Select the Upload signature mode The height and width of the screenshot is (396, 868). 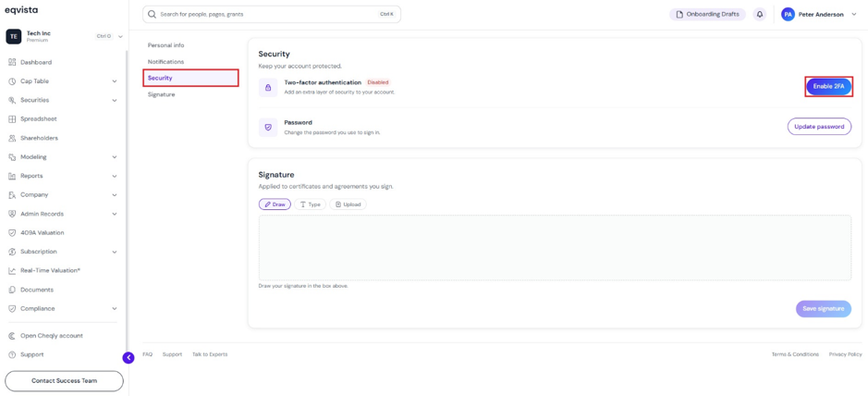click(348, 204)
